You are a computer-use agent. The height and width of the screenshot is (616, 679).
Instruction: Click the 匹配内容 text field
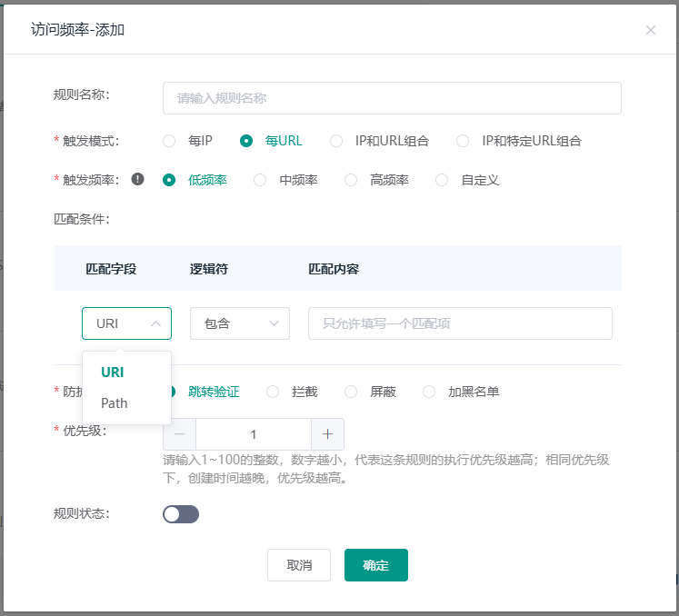tap(460, 323)
